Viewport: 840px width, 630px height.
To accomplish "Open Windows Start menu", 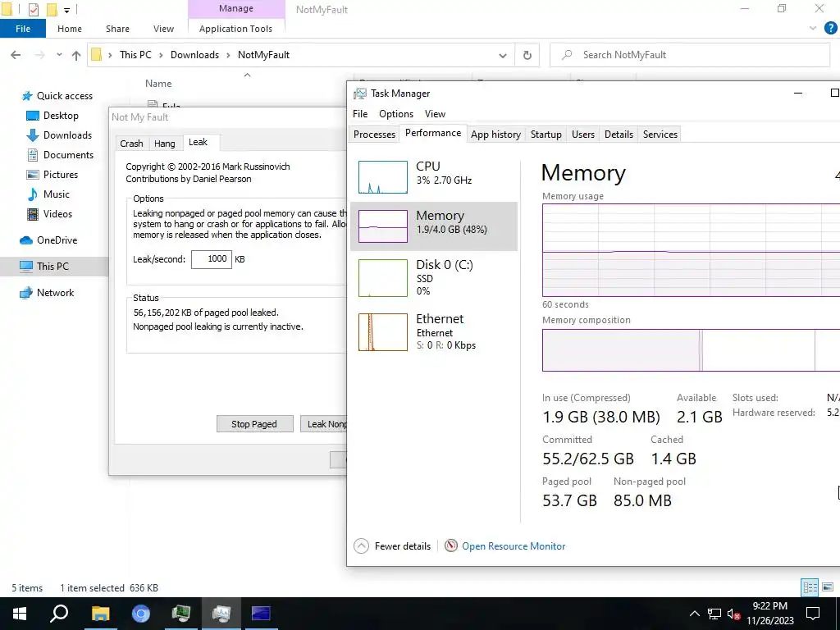I will point(20,614).
